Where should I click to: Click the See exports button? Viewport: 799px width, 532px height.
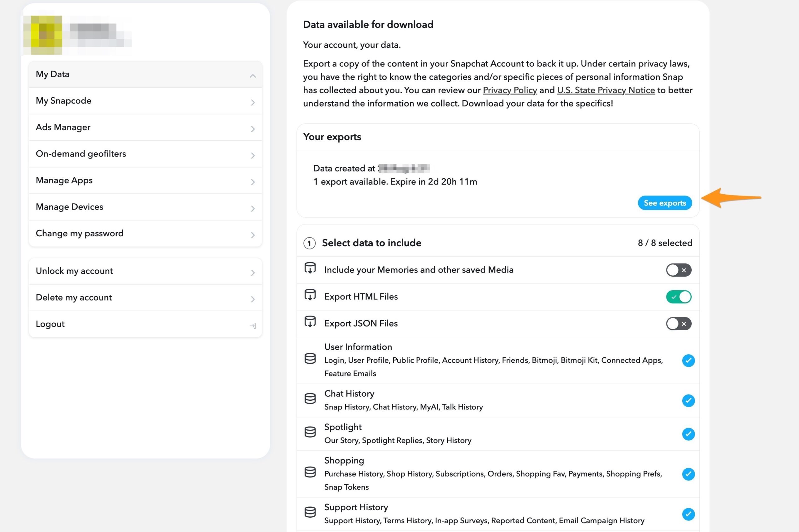coord(664,203)
